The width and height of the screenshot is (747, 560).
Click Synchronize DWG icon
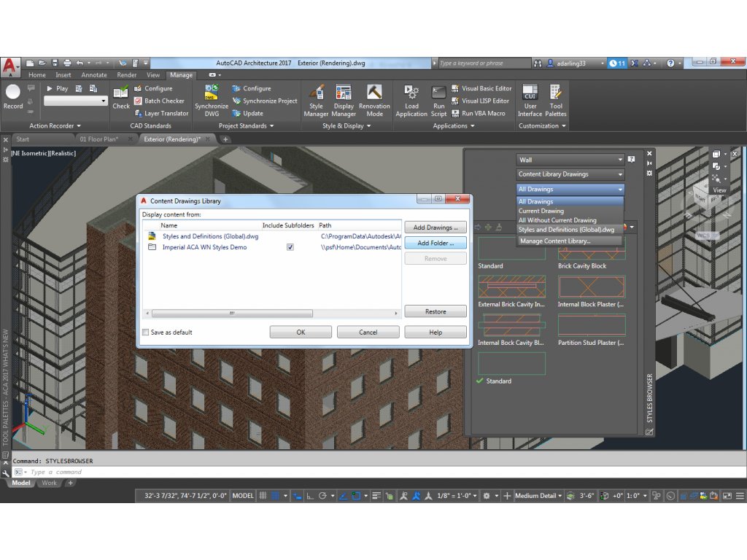(212, 101)
